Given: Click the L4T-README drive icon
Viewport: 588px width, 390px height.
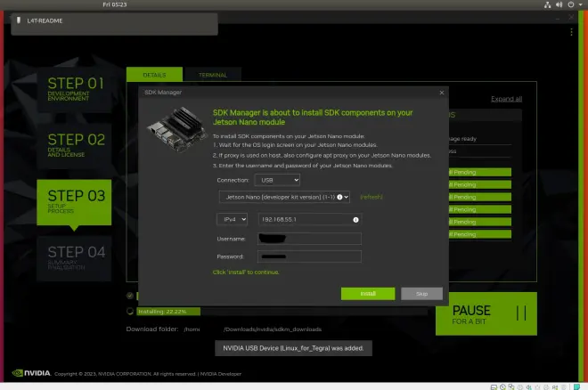Looking at the screenshot, I should (19, 20).
